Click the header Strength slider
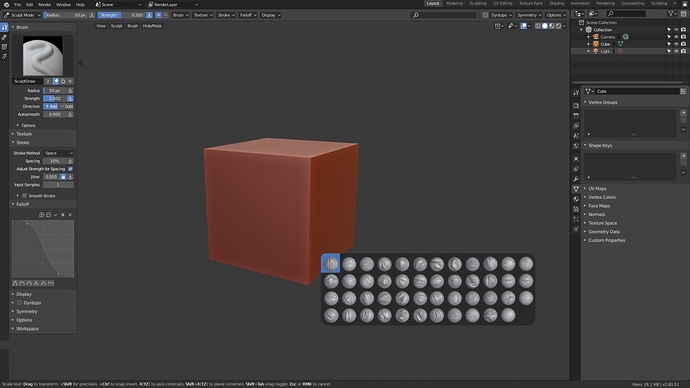 point(122,15)
